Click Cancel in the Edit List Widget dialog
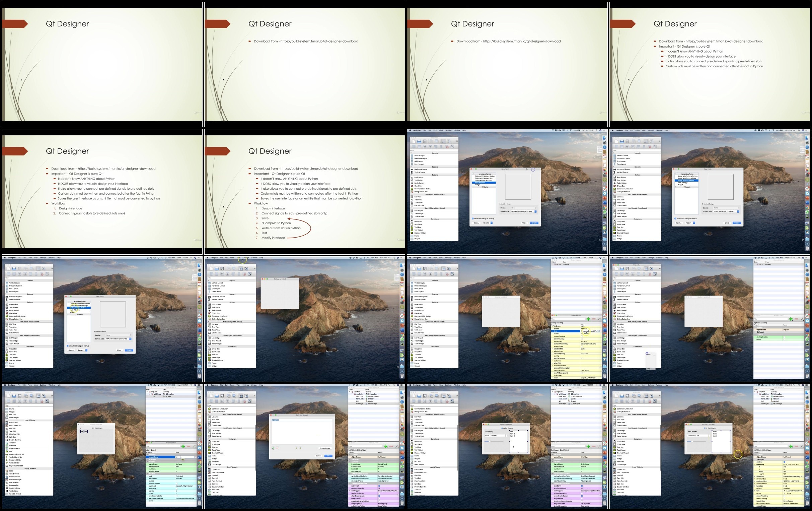This screenshot has height=511, width=812. [x=318, y=456]
